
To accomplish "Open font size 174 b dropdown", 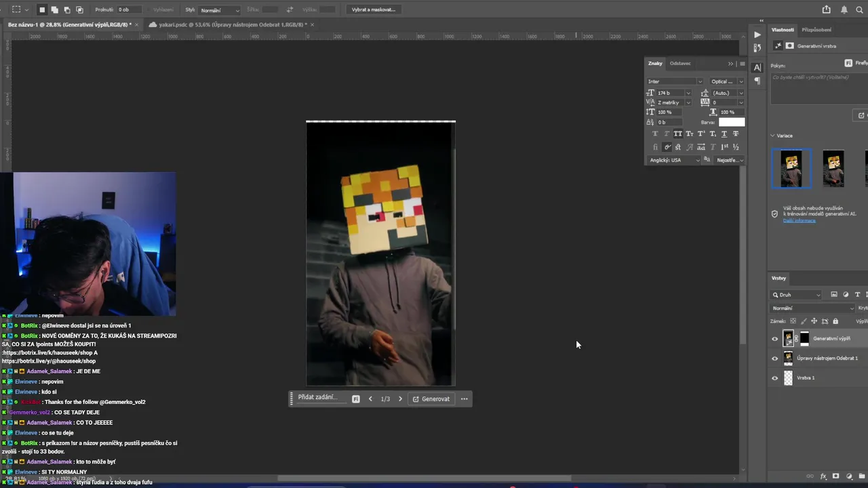I will (x=688, y=93).
